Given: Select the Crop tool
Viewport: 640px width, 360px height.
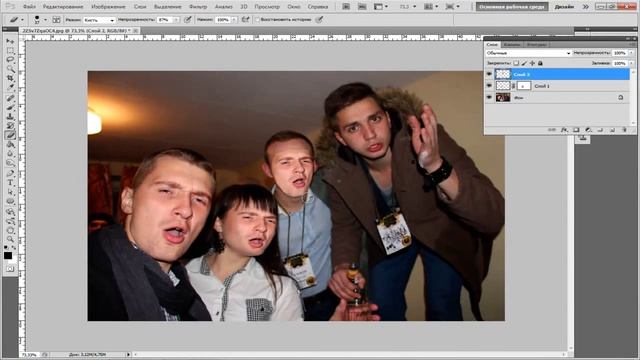Looking at the screenshot, I should [x=10, y=77].
